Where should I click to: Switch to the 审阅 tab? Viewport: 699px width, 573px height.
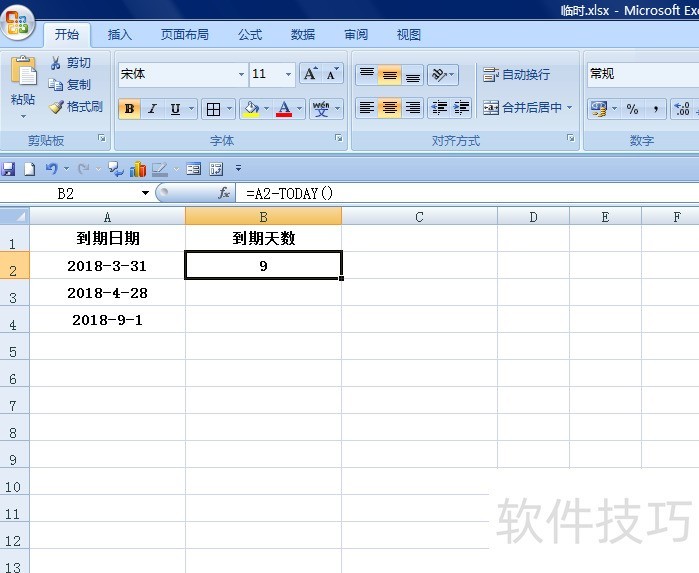point(356,35)
